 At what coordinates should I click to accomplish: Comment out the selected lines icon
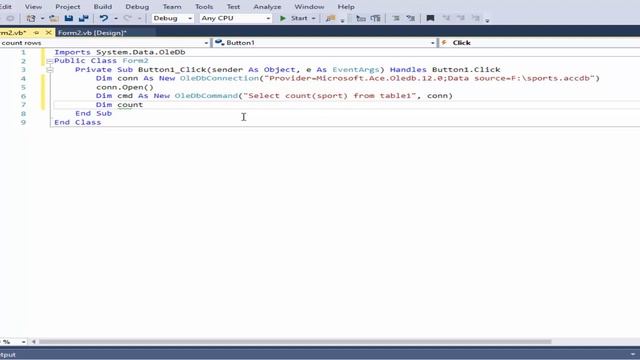pos(396,18)
